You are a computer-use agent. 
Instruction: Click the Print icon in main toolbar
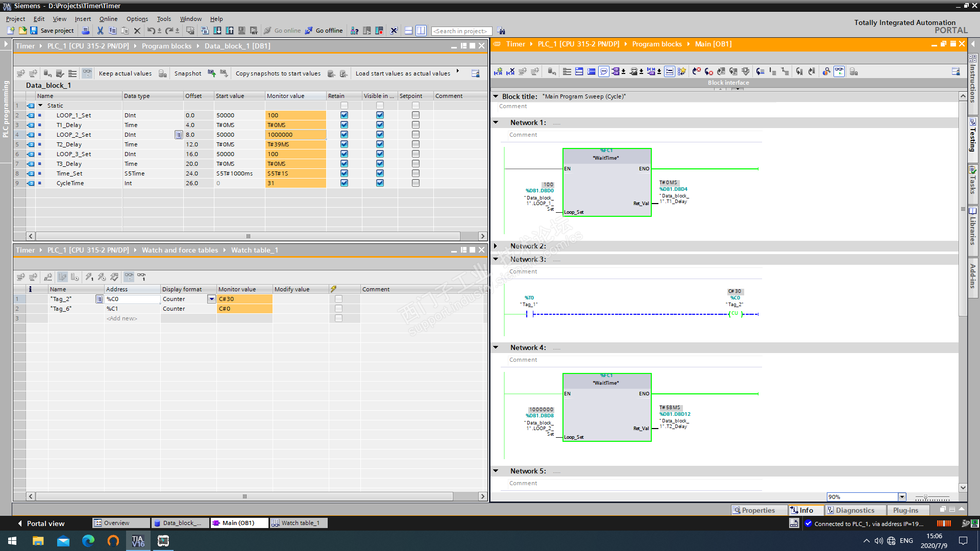(x=86, y=31)
